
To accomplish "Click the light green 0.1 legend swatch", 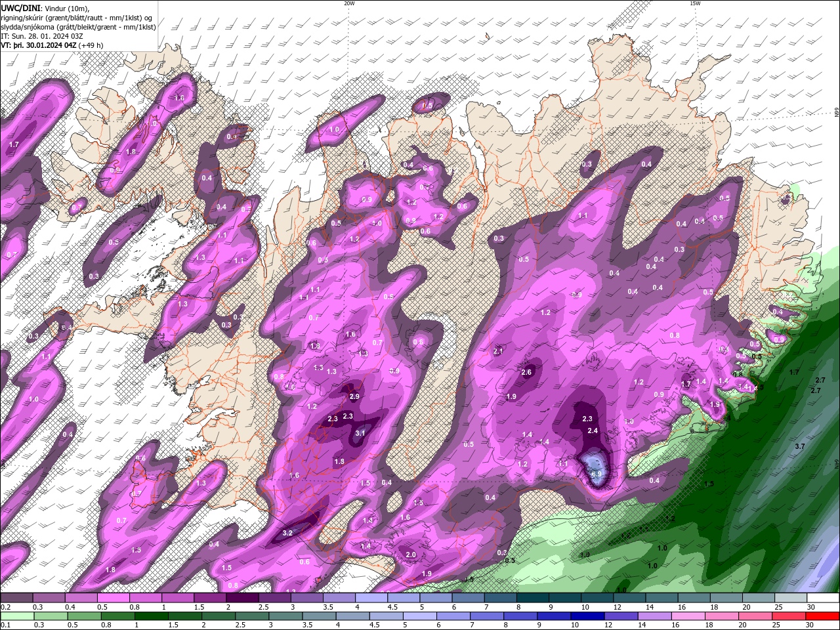I will click(x=16, y=616).
